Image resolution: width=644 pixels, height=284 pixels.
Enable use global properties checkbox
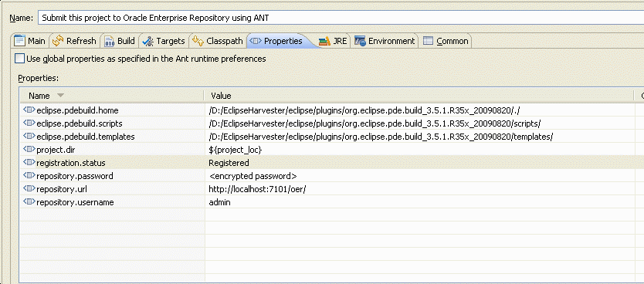(x=20, y=59)
